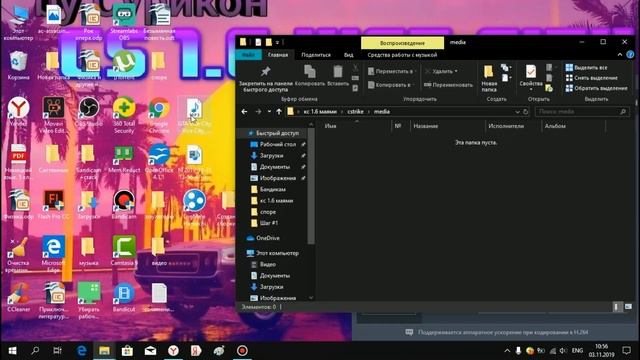Switch to the Поделиться ribbon tab
The height and width of the screenshot is (360, 640).
(x=316, y=55)
